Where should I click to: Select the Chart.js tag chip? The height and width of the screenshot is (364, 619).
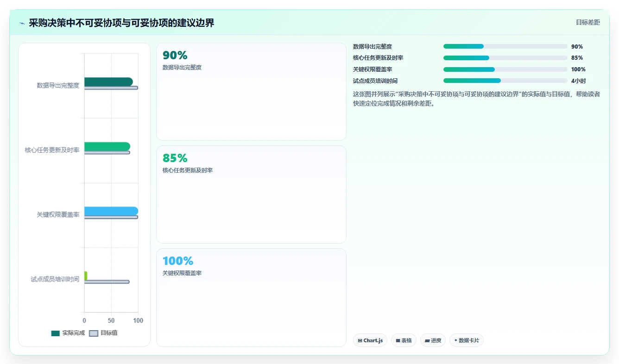coord(370,340)
